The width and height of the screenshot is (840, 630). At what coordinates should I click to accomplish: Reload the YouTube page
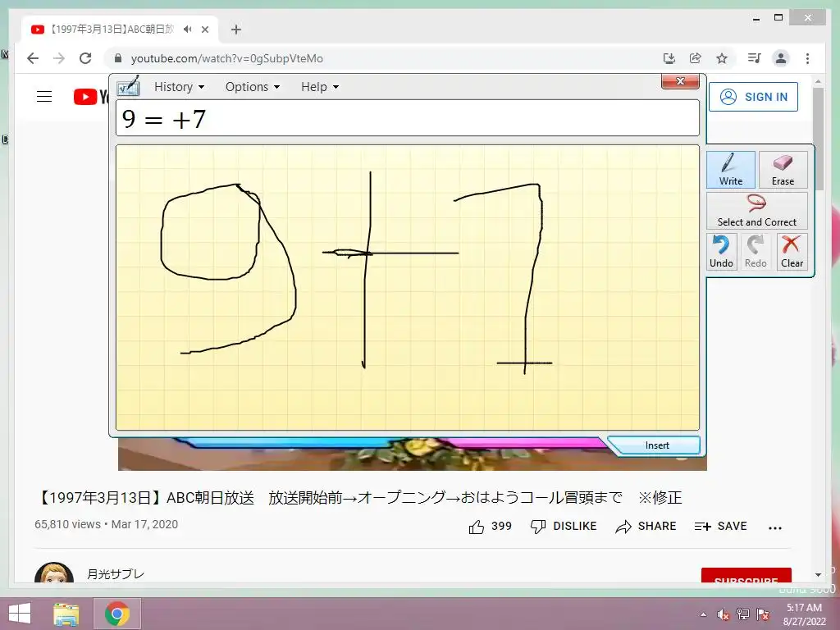85,58
